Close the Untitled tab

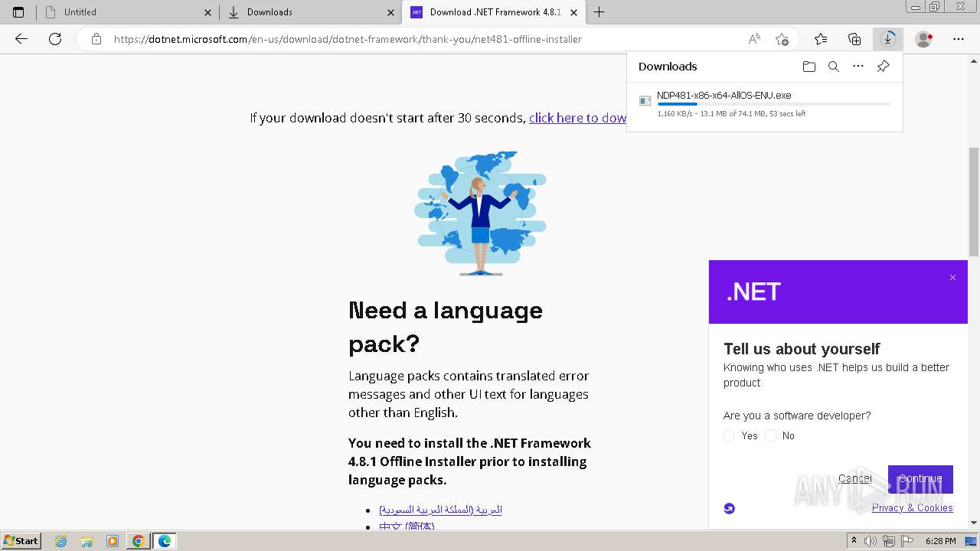click(x=207, y=12)
